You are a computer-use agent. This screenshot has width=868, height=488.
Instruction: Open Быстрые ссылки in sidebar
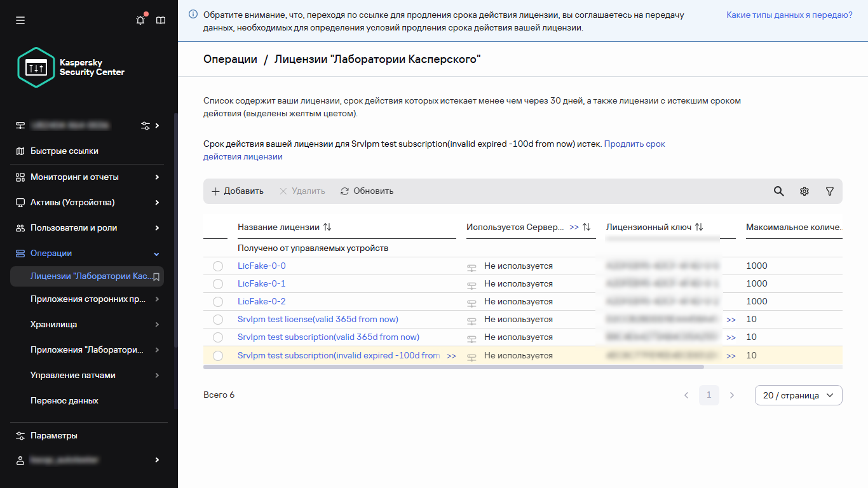[64, 151]
